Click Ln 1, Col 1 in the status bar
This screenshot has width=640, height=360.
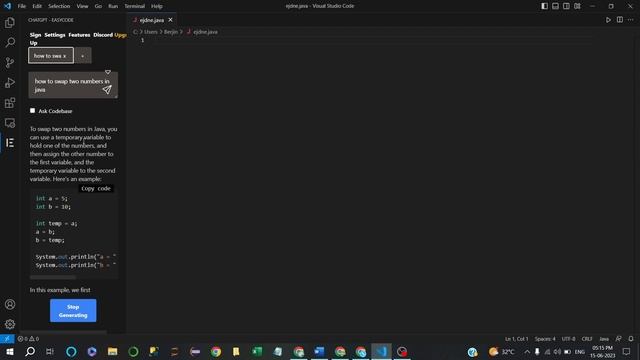click(516, 339)
